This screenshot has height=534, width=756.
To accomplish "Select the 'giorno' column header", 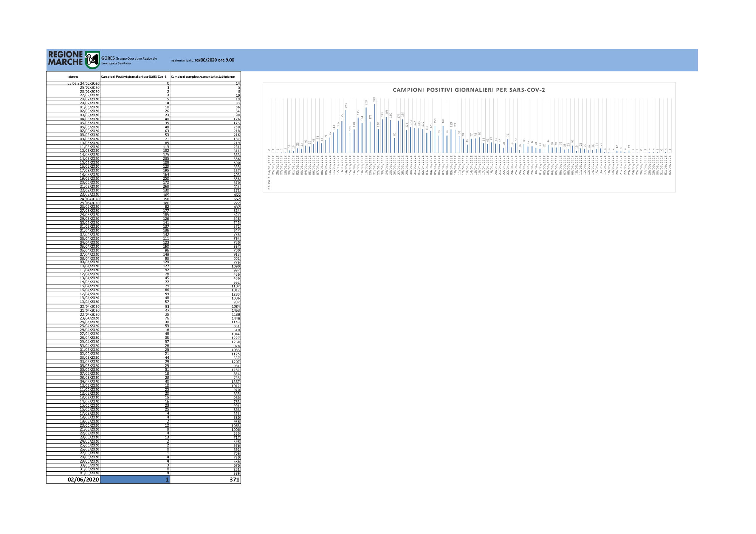I will (73, 77).
